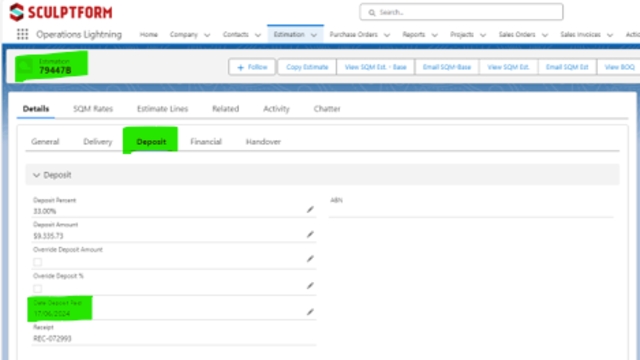
Task: Expand Sales Invoices menu chevron
Action: (610, 35)
